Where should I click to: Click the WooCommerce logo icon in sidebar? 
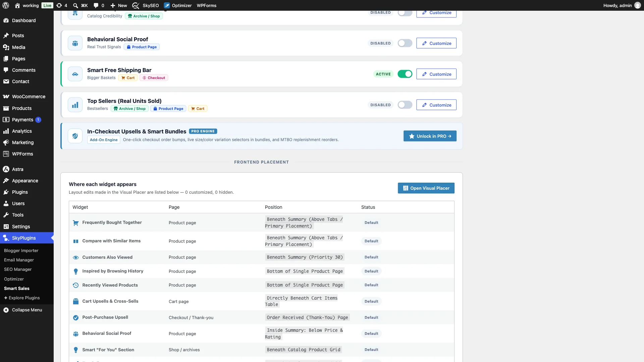click(x=6, y=97)
